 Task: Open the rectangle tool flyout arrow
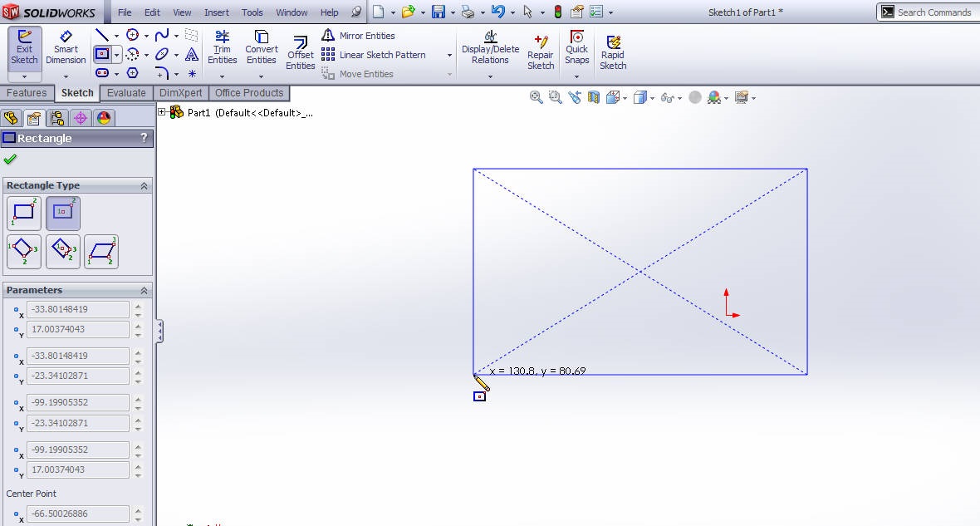[x=116, y=56]
